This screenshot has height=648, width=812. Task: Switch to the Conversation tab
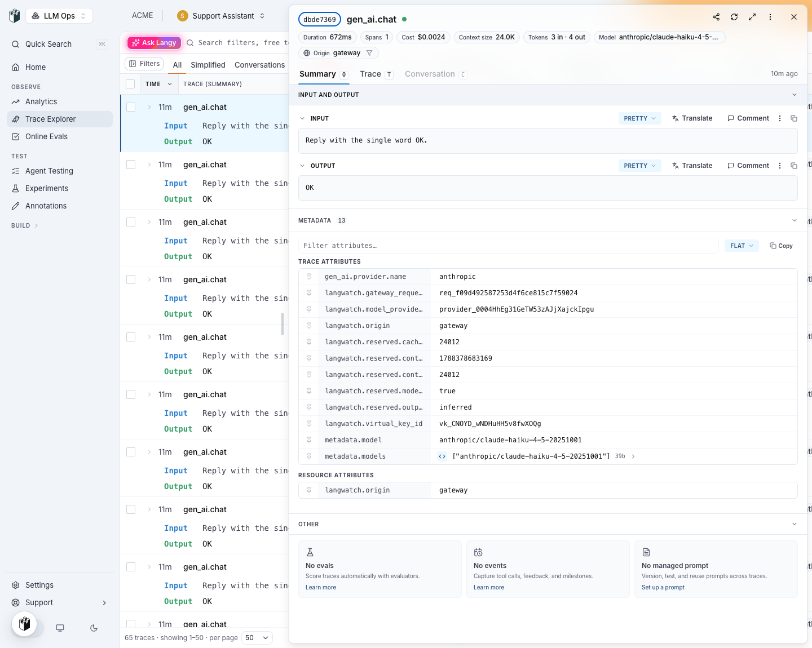pos(435,74)
